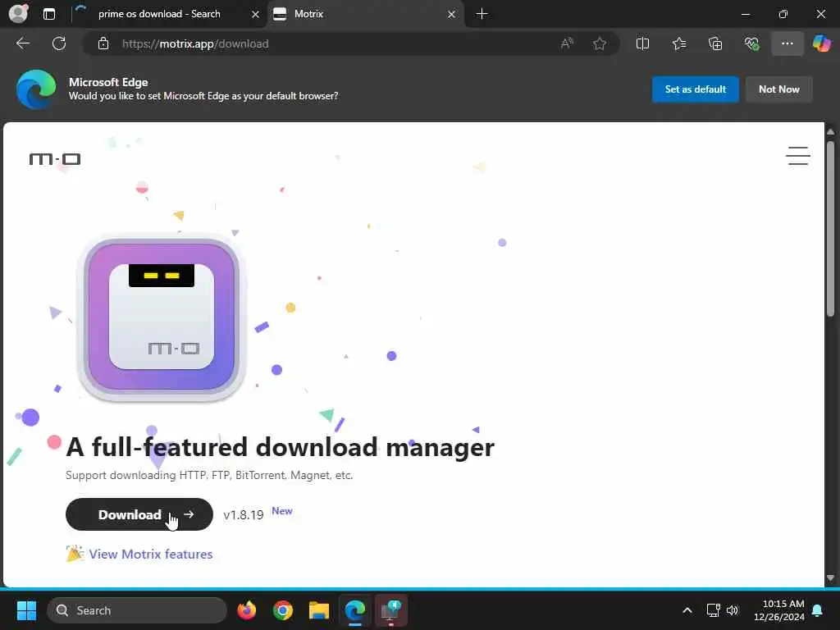The image size is (840, 630).
Task: Open the Motrix hamburger menu
Action: 797,156
